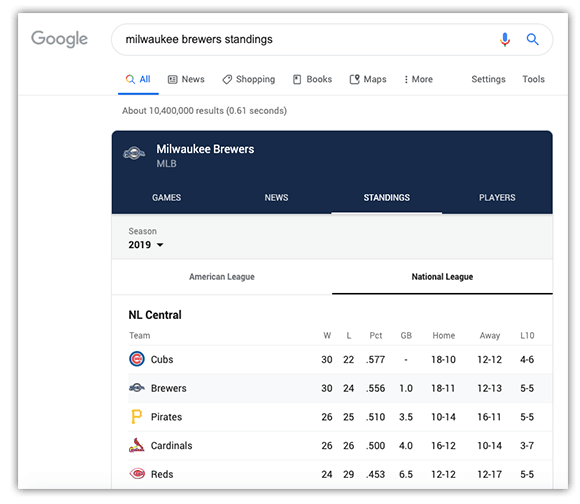Viewport: 580px width, 504px height.
Task: Click the Cardinals team logo
Action: coord(136,445)
